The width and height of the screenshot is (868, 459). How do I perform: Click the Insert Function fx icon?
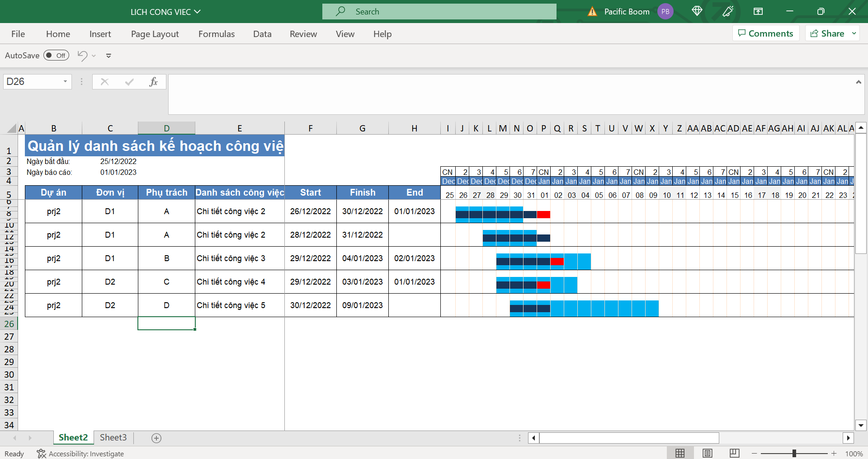[153, 82]
